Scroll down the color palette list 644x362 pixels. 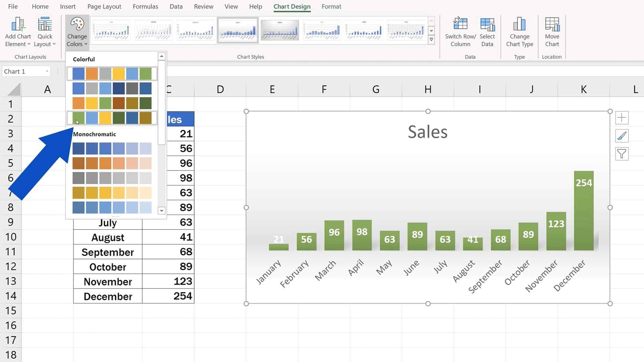click(161, 210)
